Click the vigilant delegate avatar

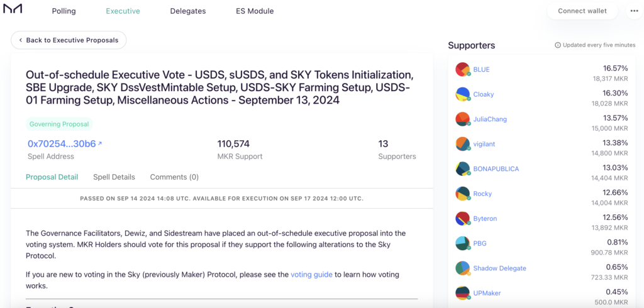click(462, 144)
